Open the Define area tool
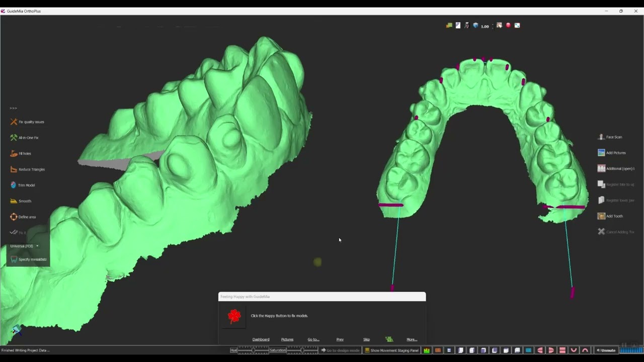 pos(23,217)
